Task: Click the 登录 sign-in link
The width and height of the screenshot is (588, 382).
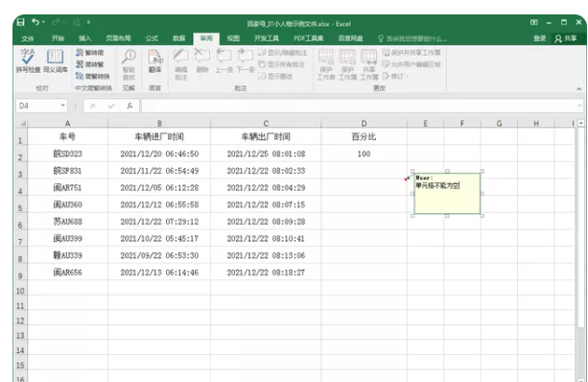Action: pos(540,38)
